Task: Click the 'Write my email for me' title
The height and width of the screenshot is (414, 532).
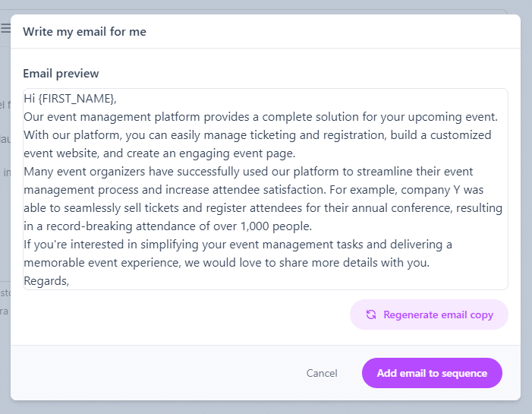Action: pyautogui.click(x=84, y=32)
